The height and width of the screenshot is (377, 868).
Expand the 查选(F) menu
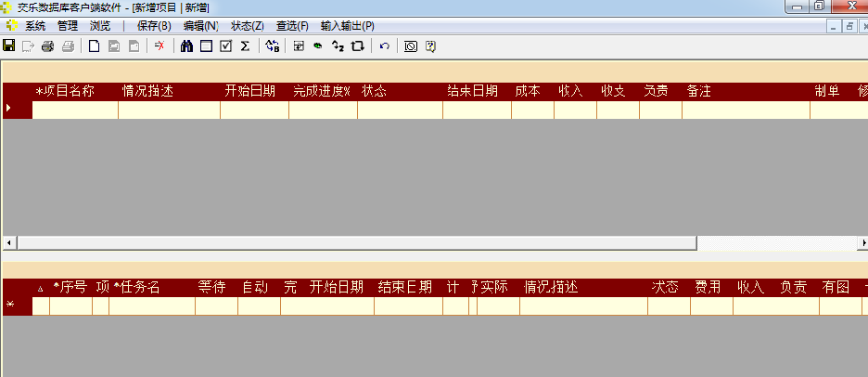(x=292, y=26)
